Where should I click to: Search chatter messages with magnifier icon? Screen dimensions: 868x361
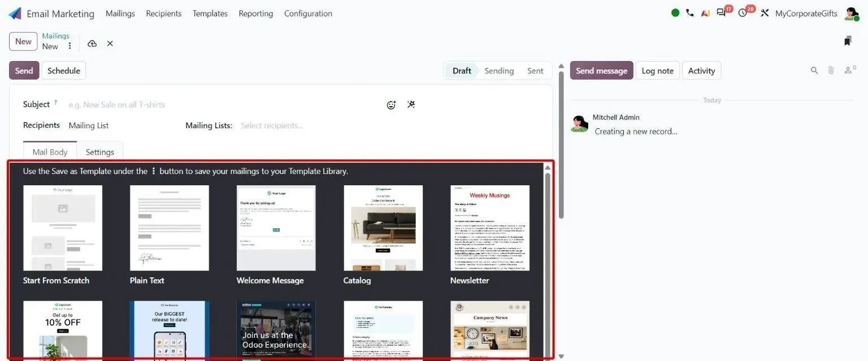click(814, 71)
